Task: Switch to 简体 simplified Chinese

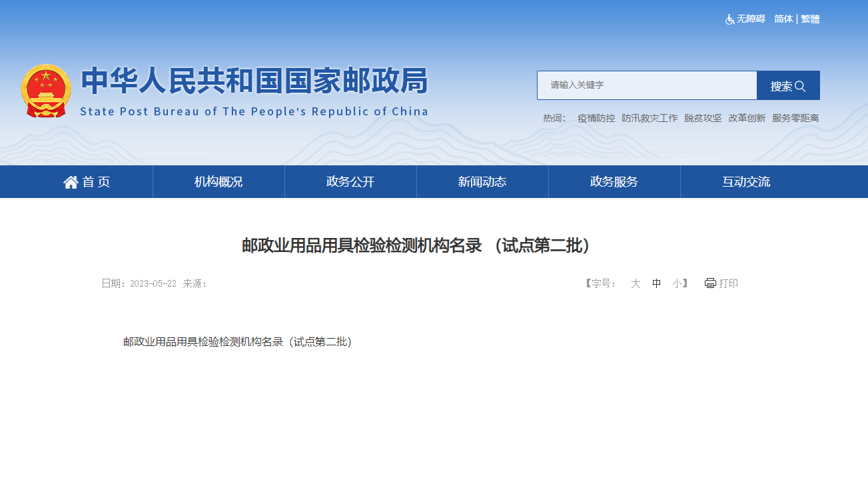Action: [x=783, y=19]
